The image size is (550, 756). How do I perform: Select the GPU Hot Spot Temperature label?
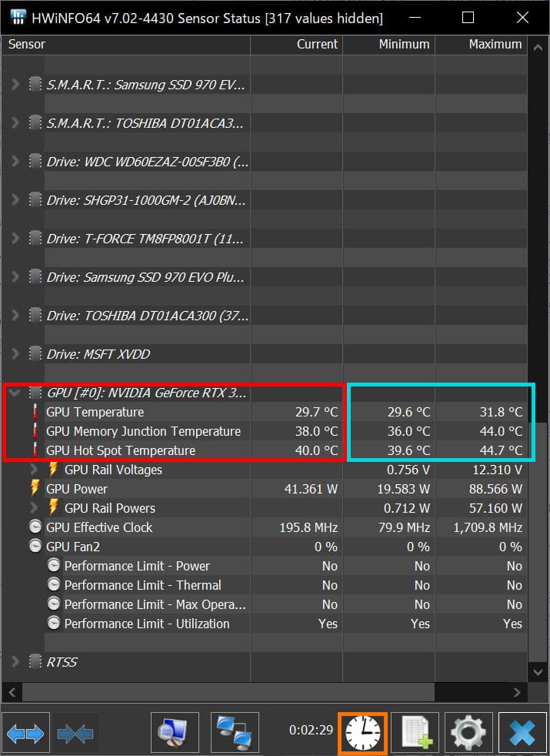tap(121, 450)
